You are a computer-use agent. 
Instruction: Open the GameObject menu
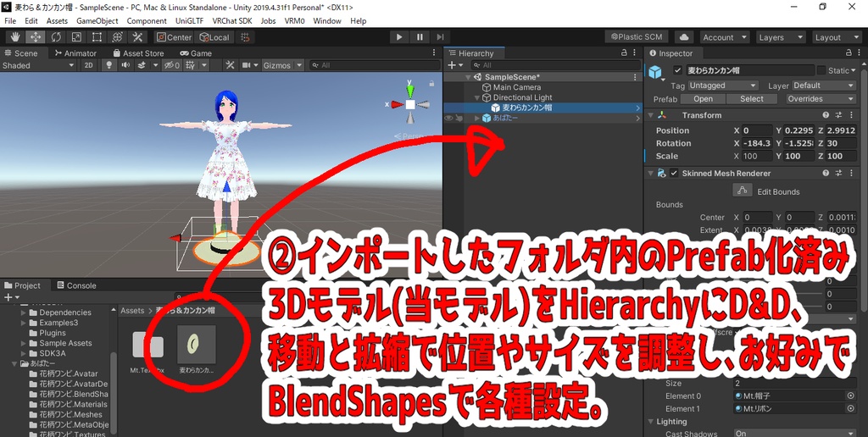coord(97,21)
